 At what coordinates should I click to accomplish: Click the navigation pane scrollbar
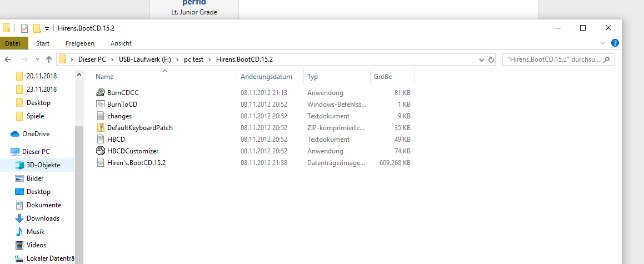[79, 195]
